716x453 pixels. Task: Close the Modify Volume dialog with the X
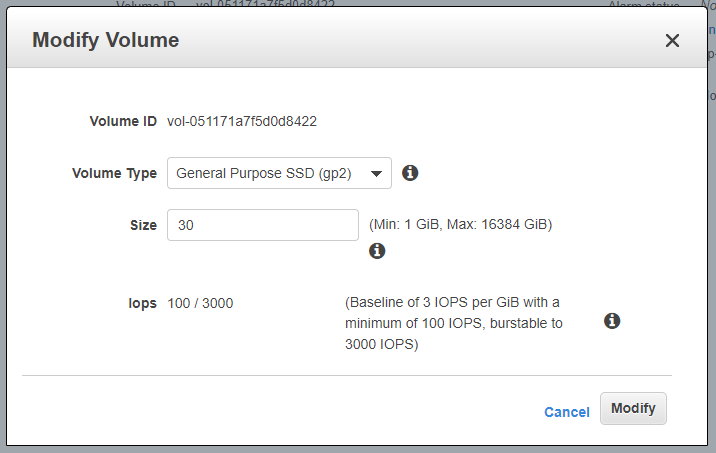[672, 41]
